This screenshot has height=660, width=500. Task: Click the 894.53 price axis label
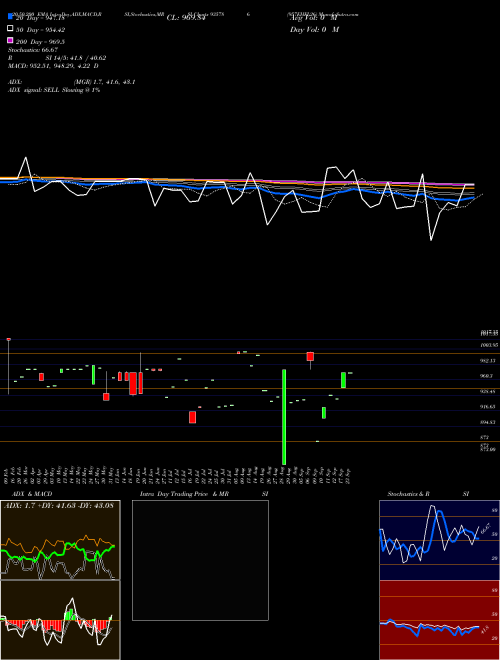488,422
